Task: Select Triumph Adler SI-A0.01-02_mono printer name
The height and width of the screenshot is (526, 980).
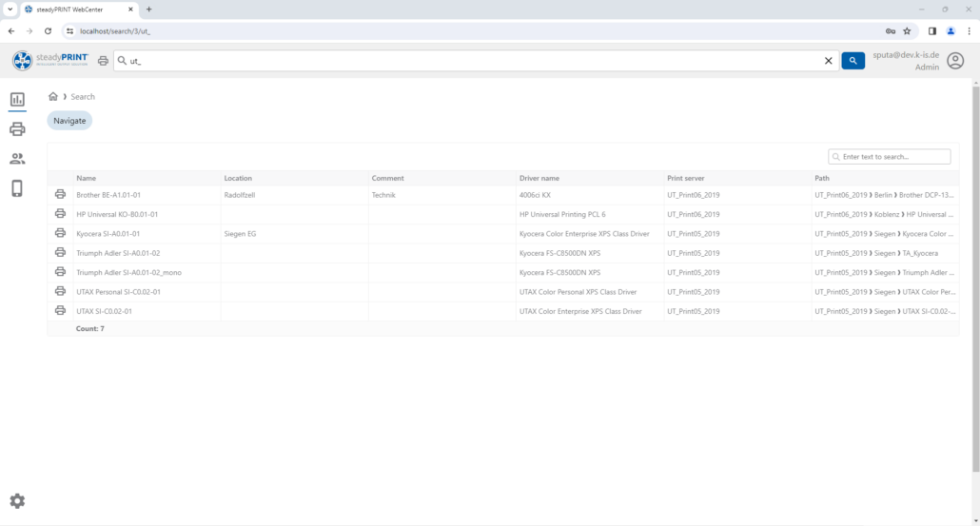Action: [128, 272]
